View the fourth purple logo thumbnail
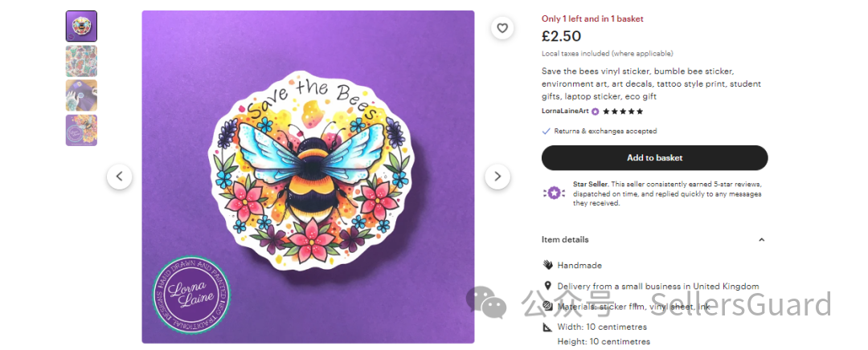 [x=81, y=130]
